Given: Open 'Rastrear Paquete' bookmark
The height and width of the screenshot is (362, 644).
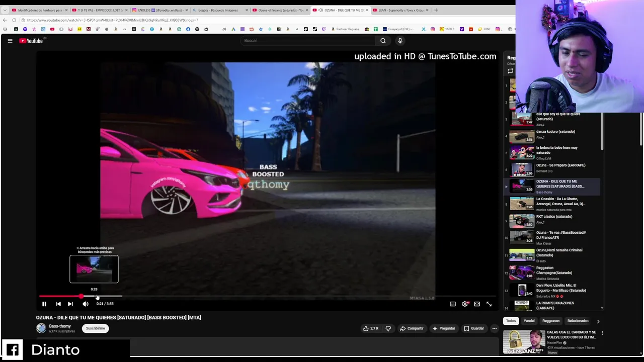Looking at the screenshot, I should click(345, 29).
